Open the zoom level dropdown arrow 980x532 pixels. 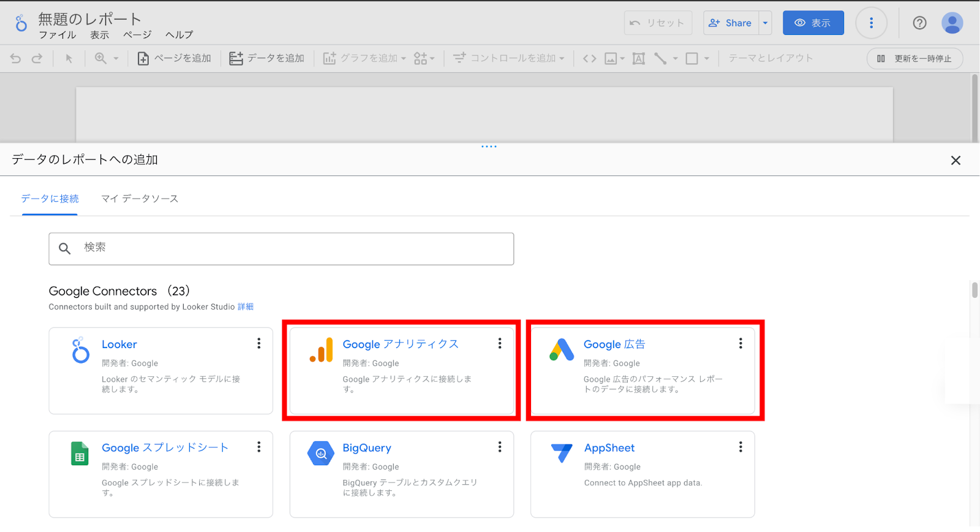coord(116,59)
